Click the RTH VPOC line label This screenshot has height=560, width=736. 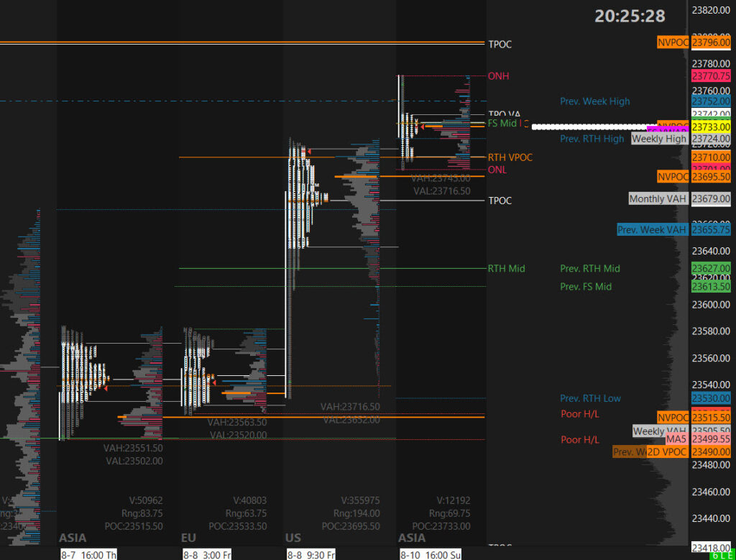point(510,157)
